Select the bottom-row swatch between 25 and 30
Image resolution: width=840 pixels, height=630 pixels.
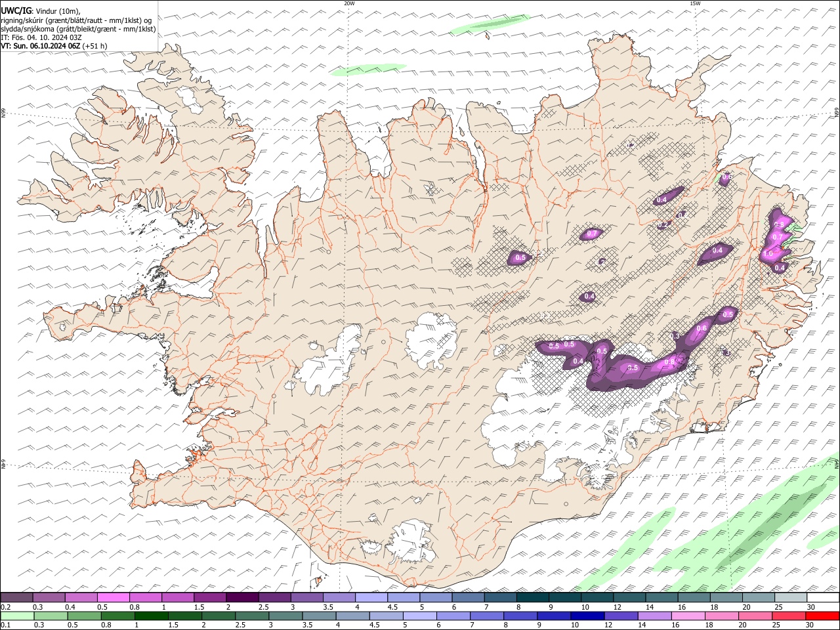[x=787, y=616]
